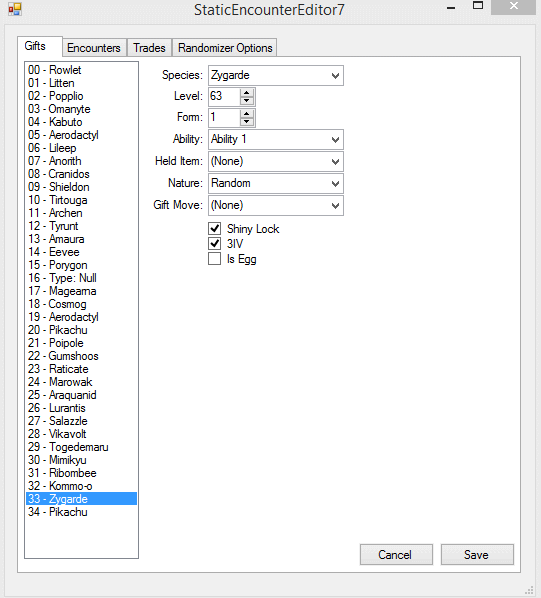Disable the Shiny Lock checkbox
This screenshot has height=598, width=541.
(x=215, y=228)
